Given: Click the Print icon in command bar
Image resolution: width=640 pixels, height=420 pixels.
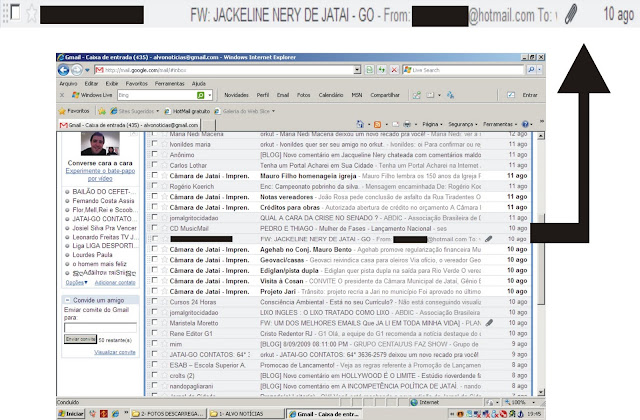Looking at the screenshot, I should pos(407,124).
